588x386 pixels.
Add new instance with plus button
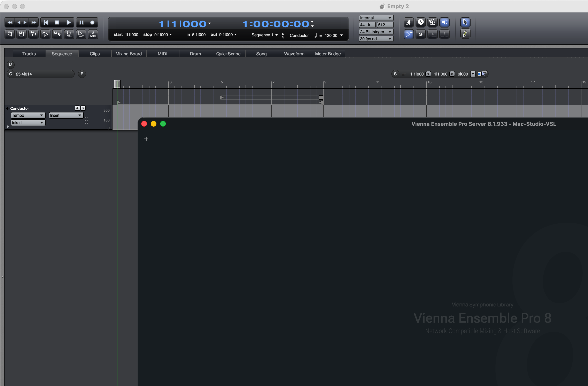click(146, 139)
